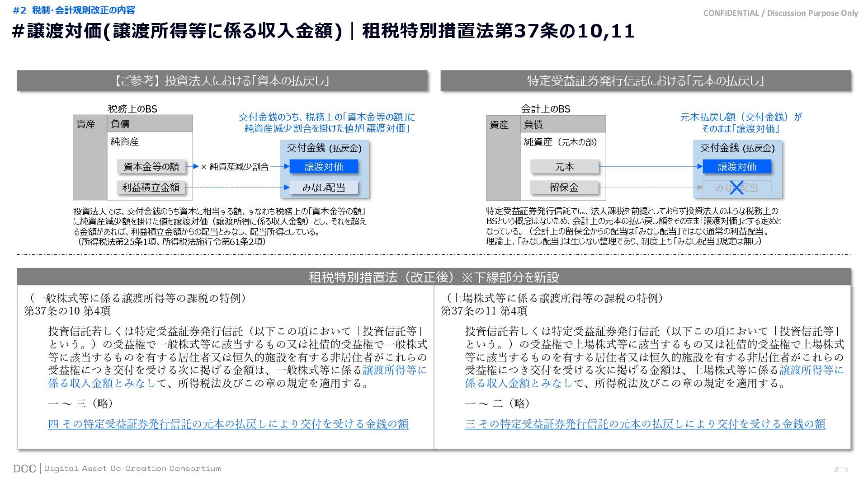The image size is (868, 488).
Task: Select the '留保金' box
Action: click(x=564, y=187)
